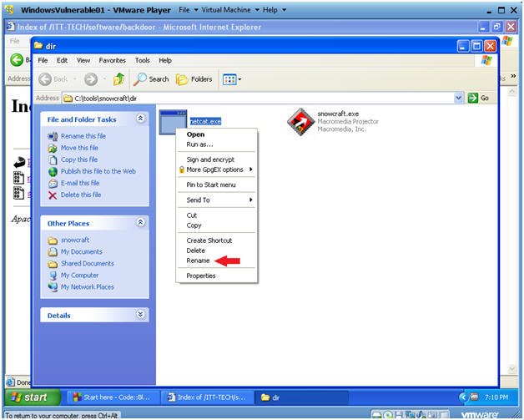
Task: Open My Network Places link
Action: [88, 287]
